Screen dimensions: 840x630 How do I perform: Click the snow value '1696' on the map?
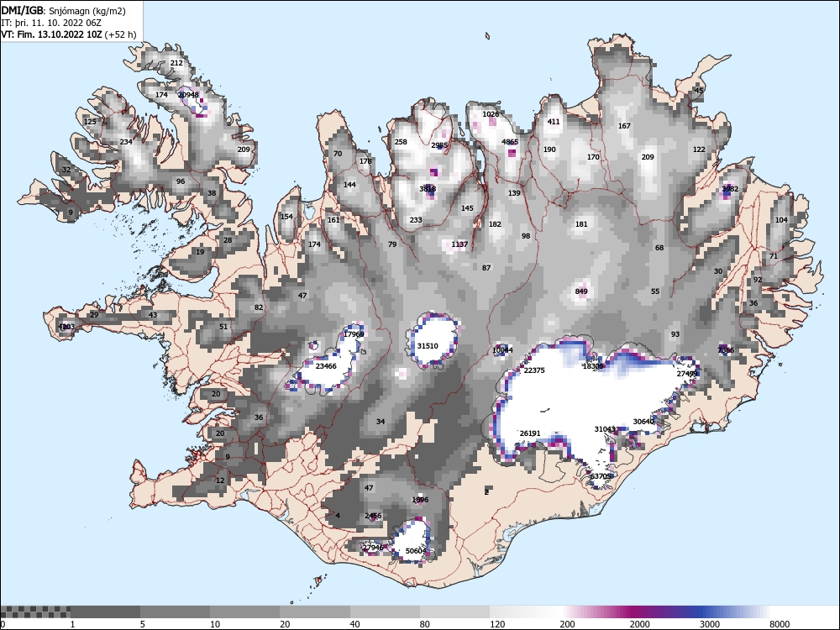click(420, 500)
